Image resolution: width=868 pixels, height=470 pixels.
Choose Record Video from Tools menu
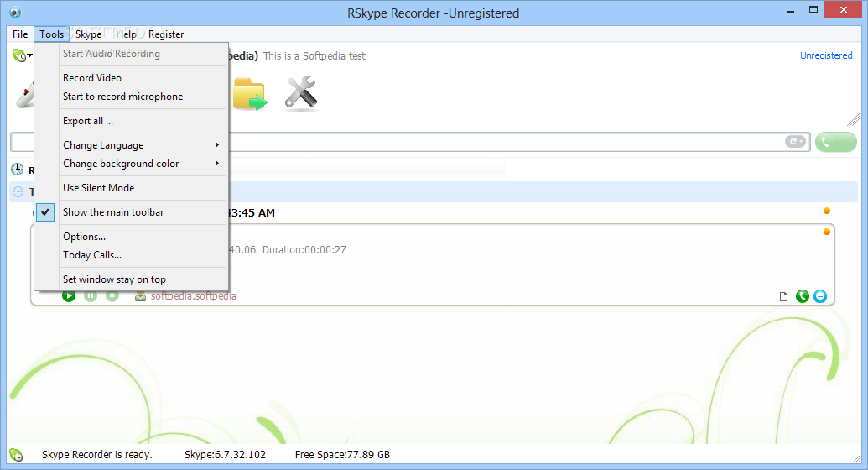pos(132,77)
